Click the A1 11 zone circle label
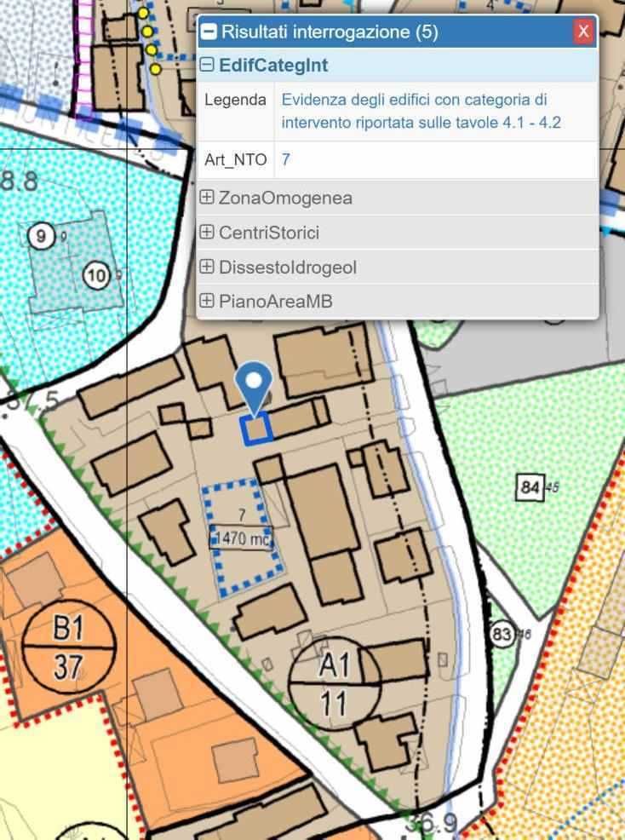 point(334,682)
